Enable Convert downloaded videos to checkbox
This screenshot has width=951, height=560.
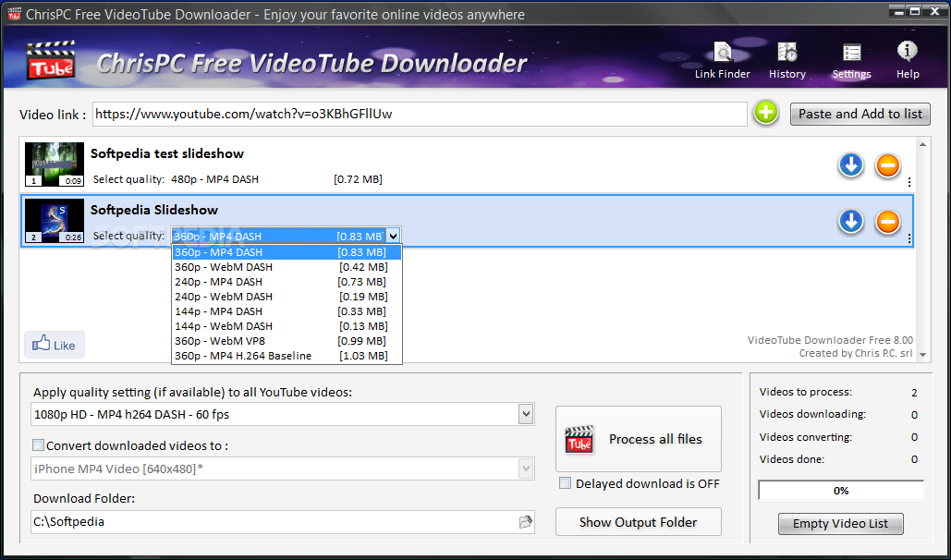(x=38, y=445)
